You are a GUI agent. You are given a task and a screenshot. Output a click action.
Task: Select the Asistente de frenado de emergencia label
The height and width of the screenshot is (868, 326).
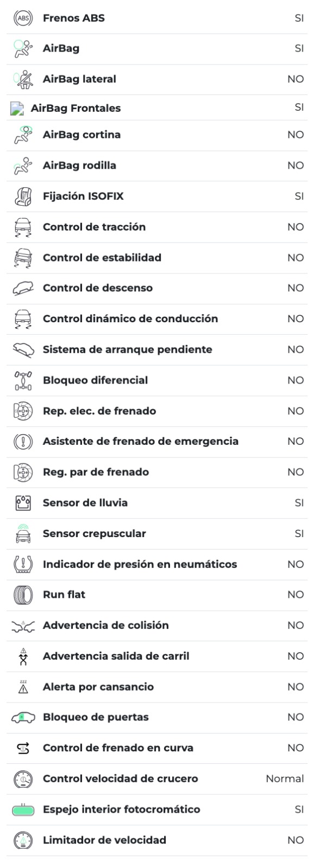pos(141,442)
